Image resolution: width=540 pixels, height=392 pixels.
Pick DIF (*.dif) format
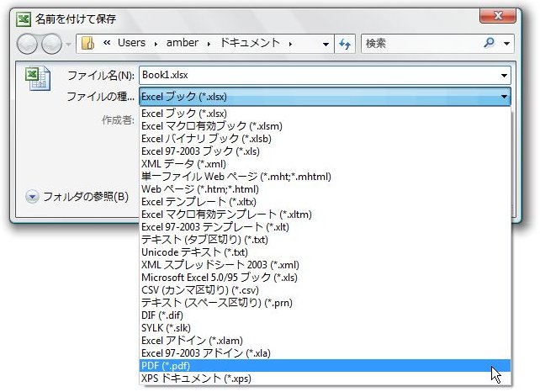pyautogui.click(x=326, y=315)
